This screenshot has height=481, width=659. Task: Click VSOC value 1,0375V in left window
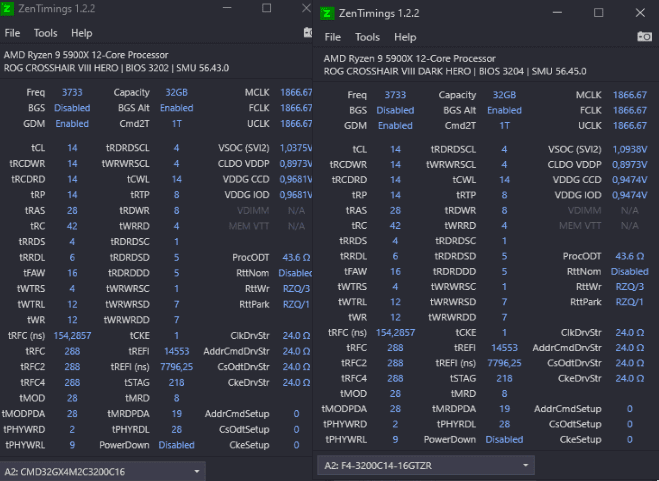point(296,148)
